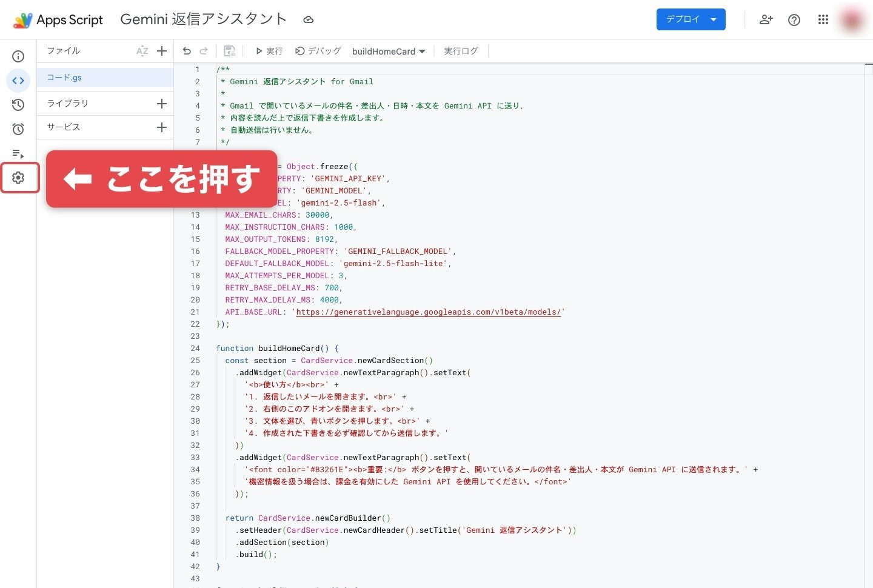Open the Help question mark icon
The image size is (873, 588).
(x=794, y=20)
